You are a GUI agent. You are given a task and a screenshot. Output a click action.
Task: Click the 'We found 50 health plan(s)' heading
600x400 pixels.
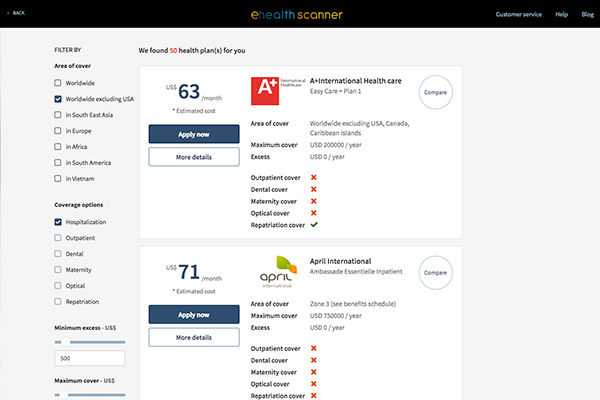[192, 50]
